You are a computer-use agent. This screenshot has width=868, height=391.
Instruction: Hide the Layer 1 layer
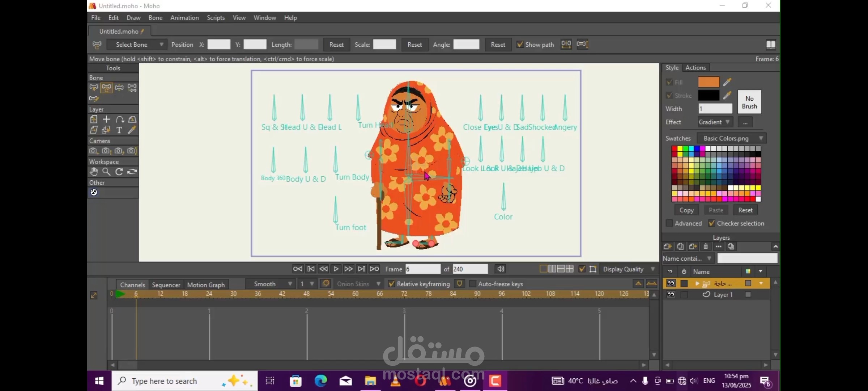click(x=671, y=294)
